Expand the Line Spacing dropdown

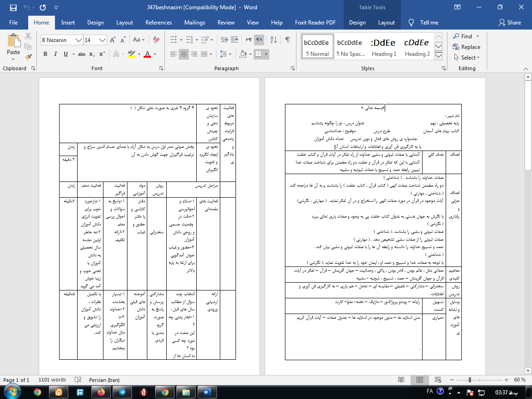(230, 54)
